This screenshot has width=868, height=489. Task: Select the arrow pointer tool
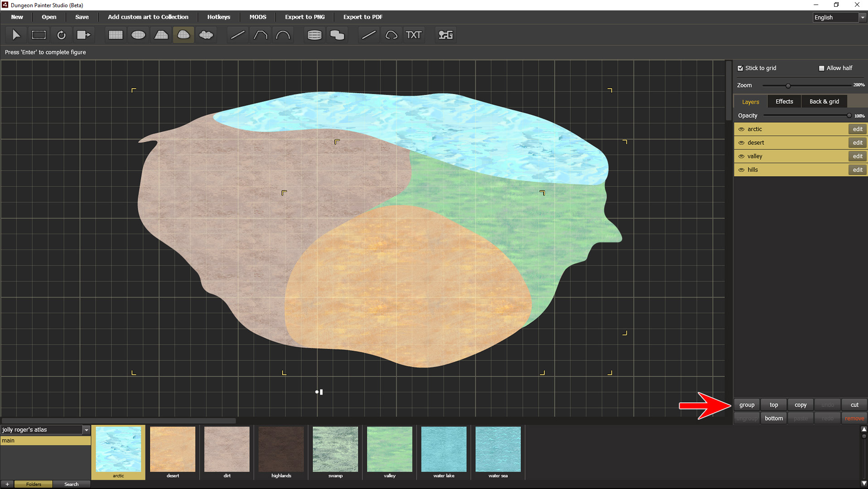tap(16, 35)
